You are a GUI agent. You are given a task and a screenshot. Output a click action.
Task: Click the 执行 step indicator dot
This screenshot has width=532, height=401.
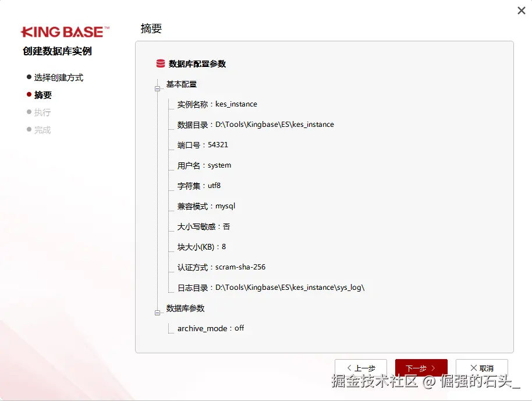[x=29, y=112]
